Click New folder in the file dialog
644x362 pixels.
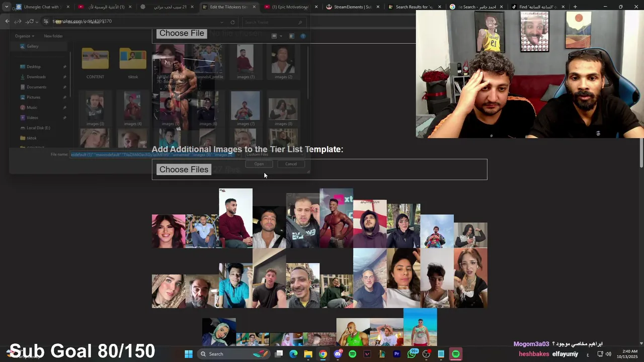coord(53,36)
